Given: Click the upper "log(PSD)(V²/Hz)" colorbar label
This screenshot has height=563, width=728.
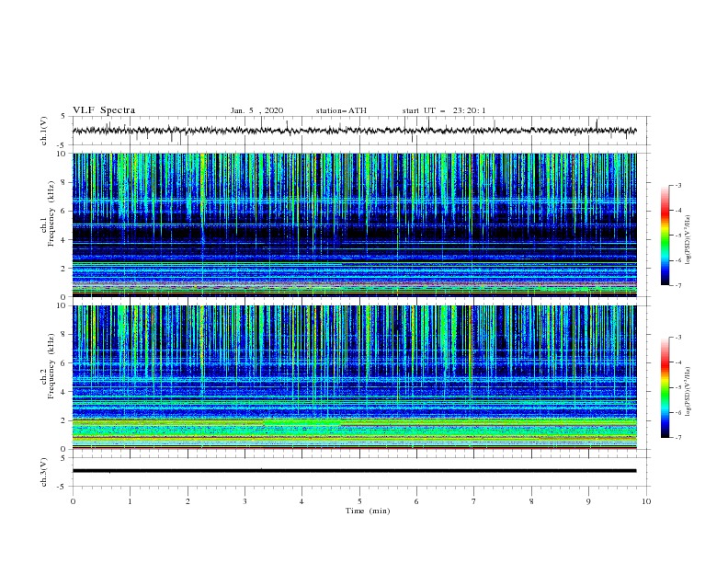Looking at the screenshot, I should click(x=688, y=240).
